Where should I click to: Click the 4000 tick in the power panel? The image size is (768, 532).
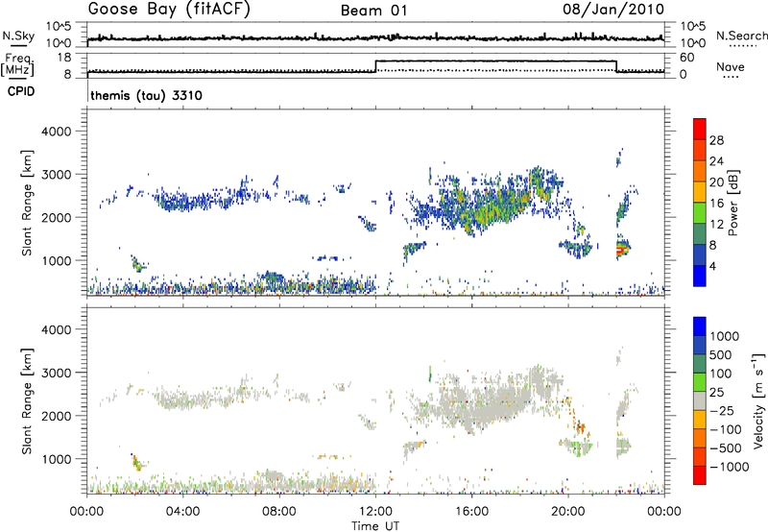point(57,132)
